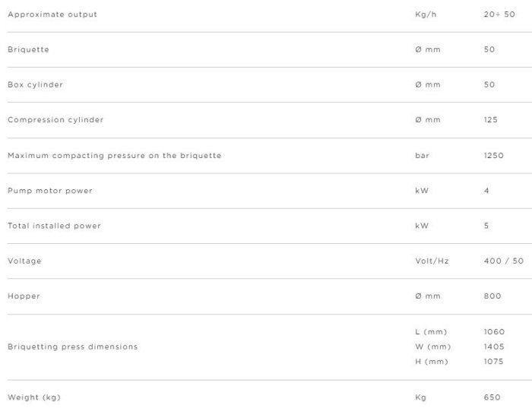Select the "Pump motor power" label

click(50, 190)
